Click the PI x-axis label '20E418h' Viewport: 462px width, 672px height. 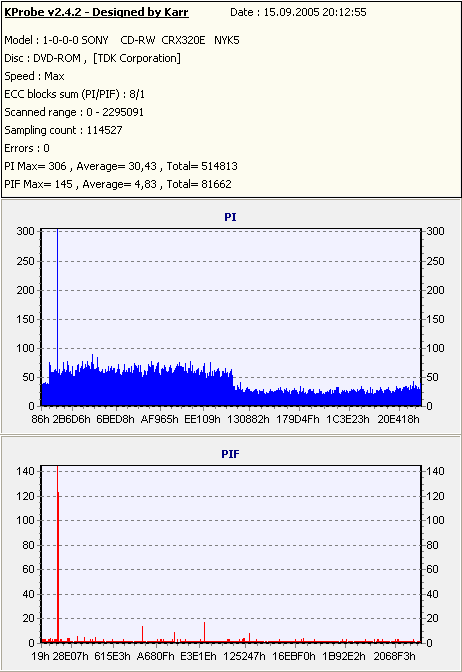click(398, 419)
